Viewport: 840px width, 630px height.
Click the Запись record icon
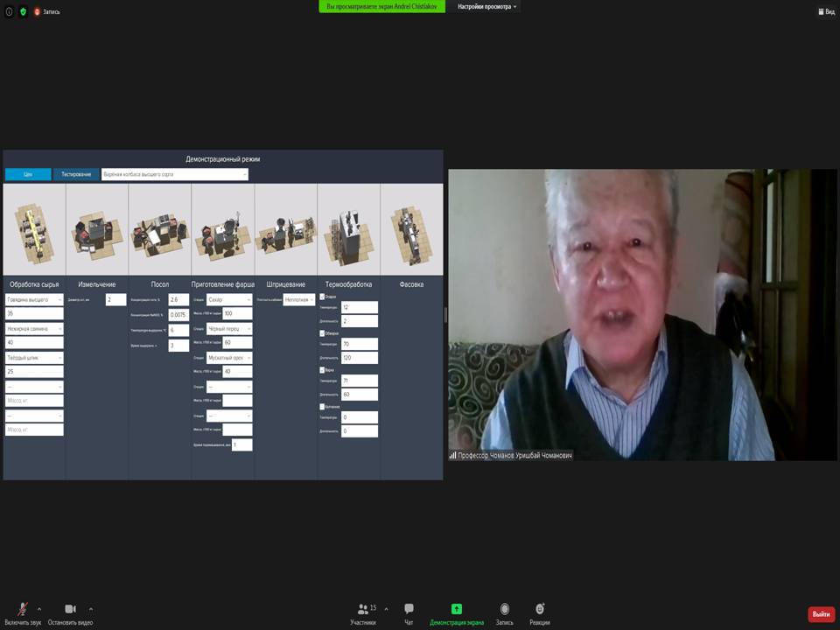(x=505, y=609)
